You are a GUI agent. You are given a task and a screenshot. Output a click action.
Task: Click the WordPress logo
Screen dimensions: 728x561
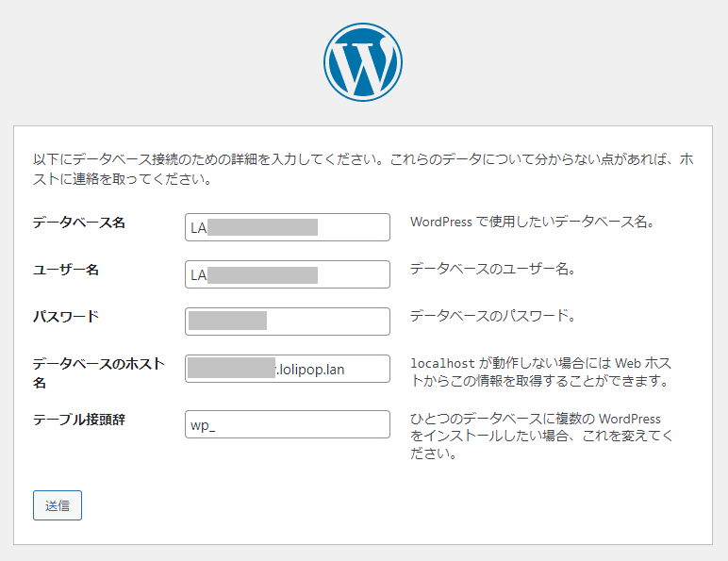[x=363, y=62]
